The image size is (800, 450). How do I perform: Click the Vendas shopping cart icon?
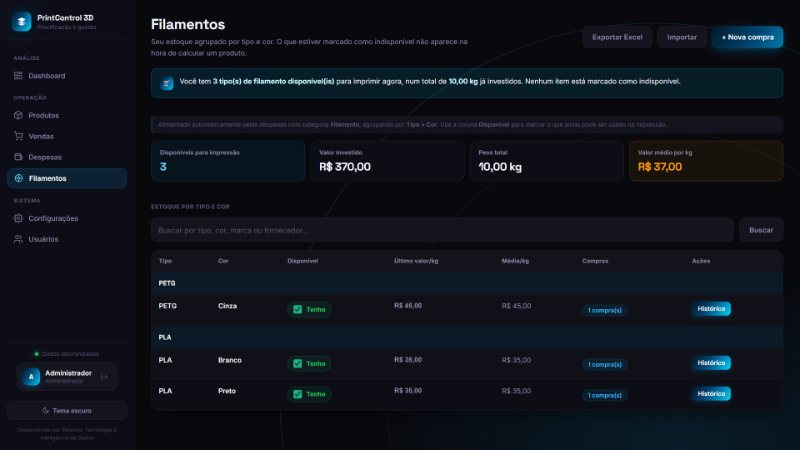(x=18, y=136)
